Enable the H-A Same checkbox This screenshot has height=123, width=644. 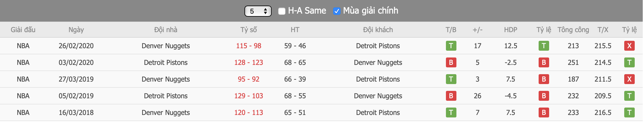pos(282,11)
